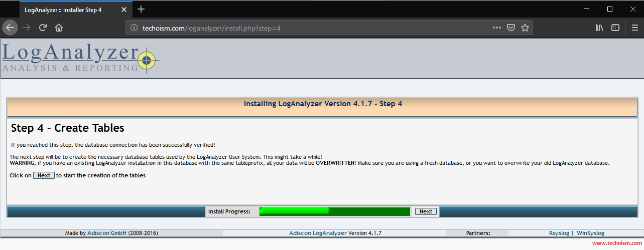Close the LogAnalyzer Installer Step 4 tab
Screen dimensions: 644x250
[124, 10]
